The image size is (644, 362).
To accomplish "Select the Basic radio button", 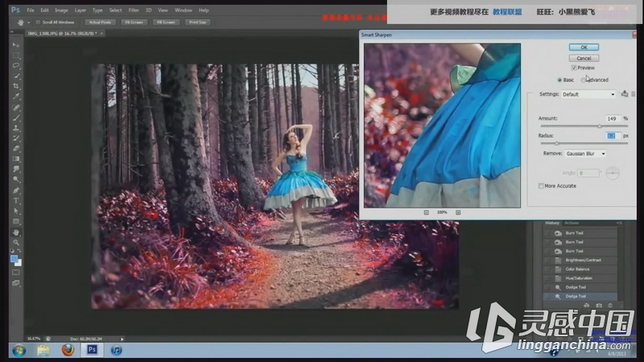I will tap(559, 80).
